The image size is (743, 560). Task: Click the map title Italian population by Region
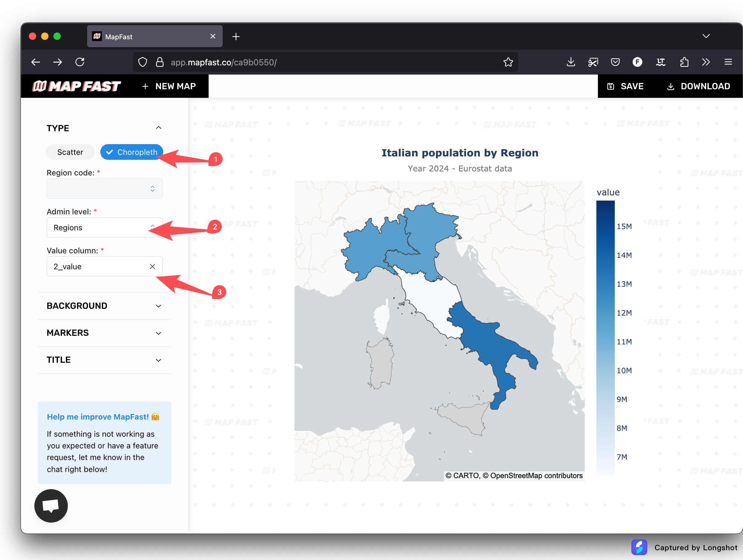tap(460, 153)
